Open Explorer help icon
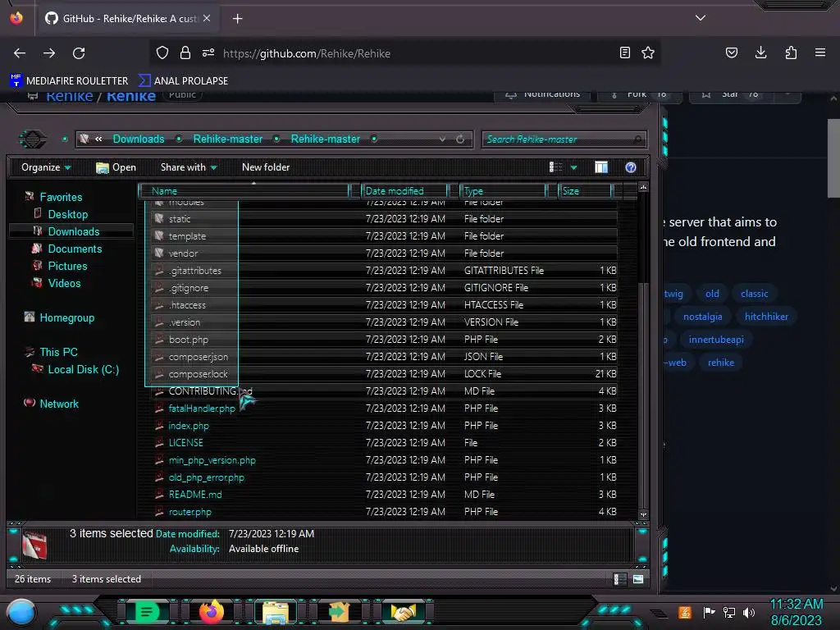840x630 pixels. (x=631, y=167)
